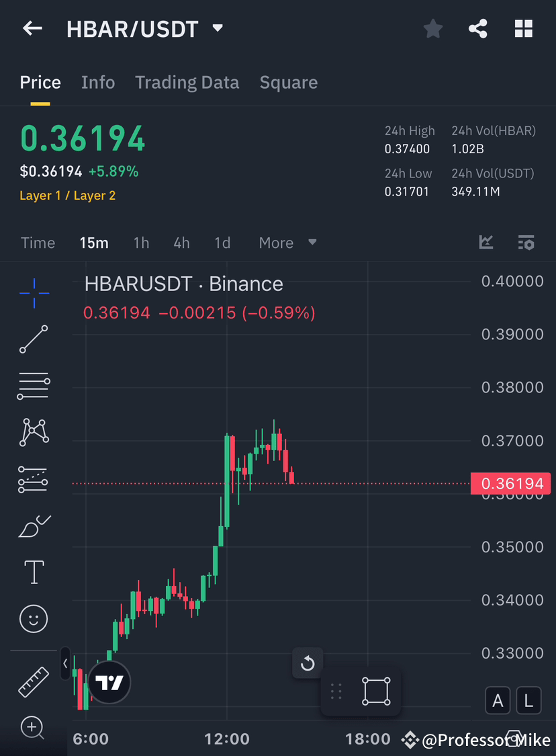Viewport: 556px width, 756px height.
Task: Select the trend line drawing tool
Action: [x=34, y=339]
